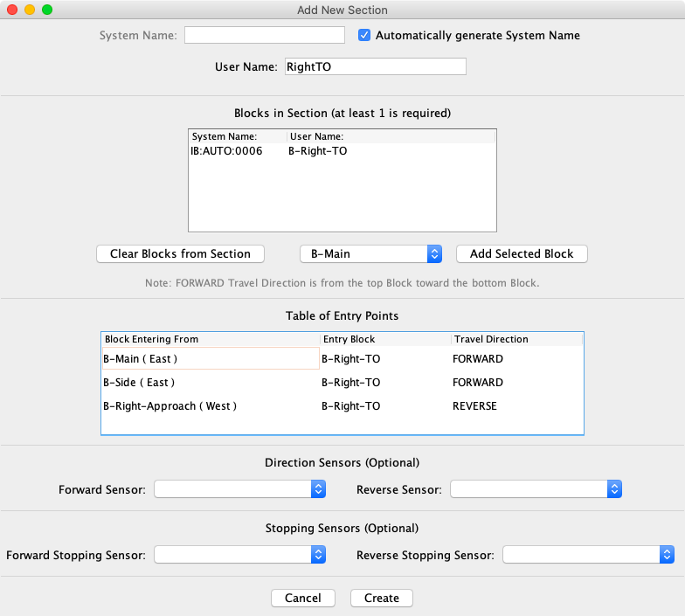Select B-Right-Approach ( West ) entry row
This screenshot has width=685, height=616.
click(x=210, y=406)
